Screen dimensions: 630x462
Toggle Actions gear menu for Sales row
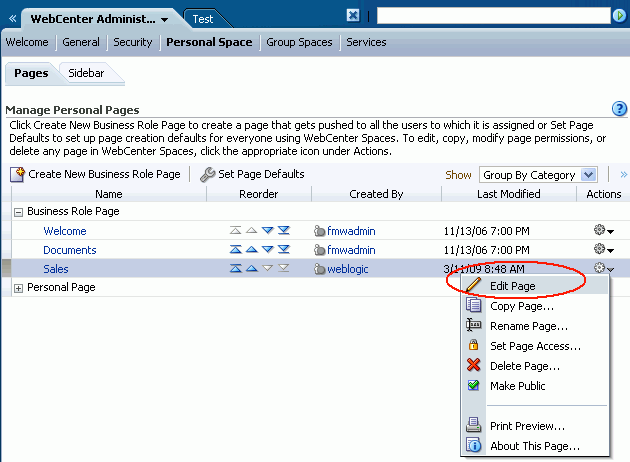(603, 268)
